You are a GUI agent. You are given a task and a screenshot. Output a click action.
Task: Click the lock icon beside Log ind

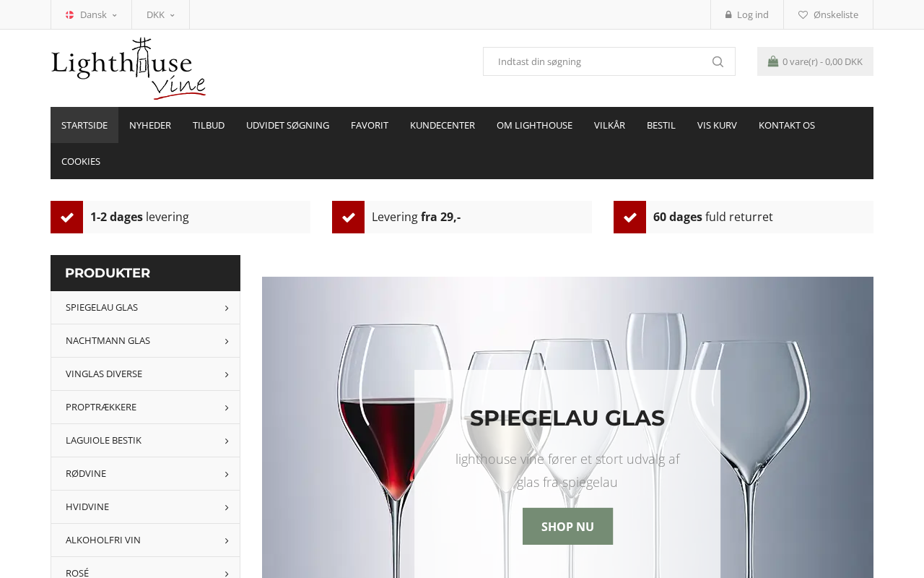[728, 14]
